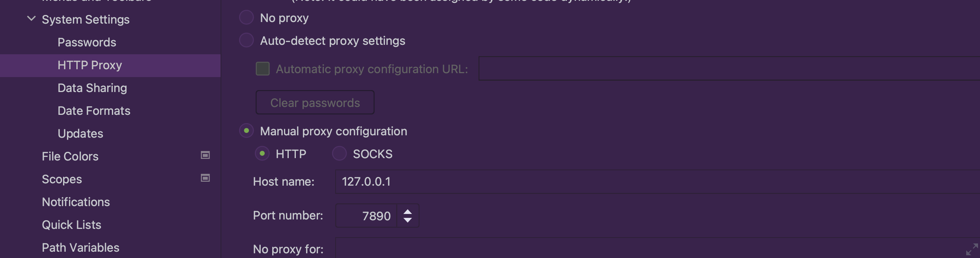Decrease the port number with down arrow

[408, 220]
